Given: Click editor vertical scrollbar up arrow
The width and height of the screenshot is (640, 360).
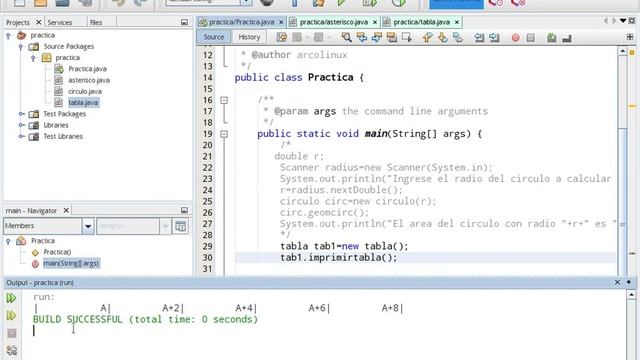Looking at the screenshot, I should point(622,51).
